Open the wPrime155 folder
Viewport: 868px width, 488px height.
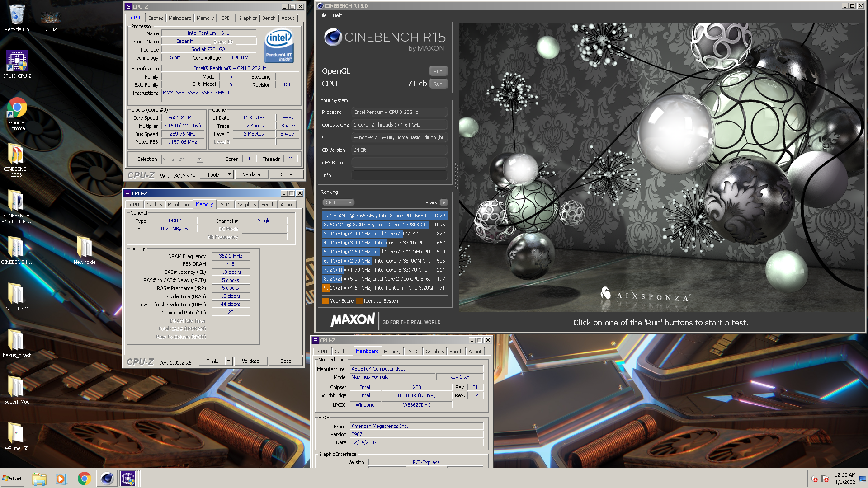pyautogui.click(x=17, y=436)
